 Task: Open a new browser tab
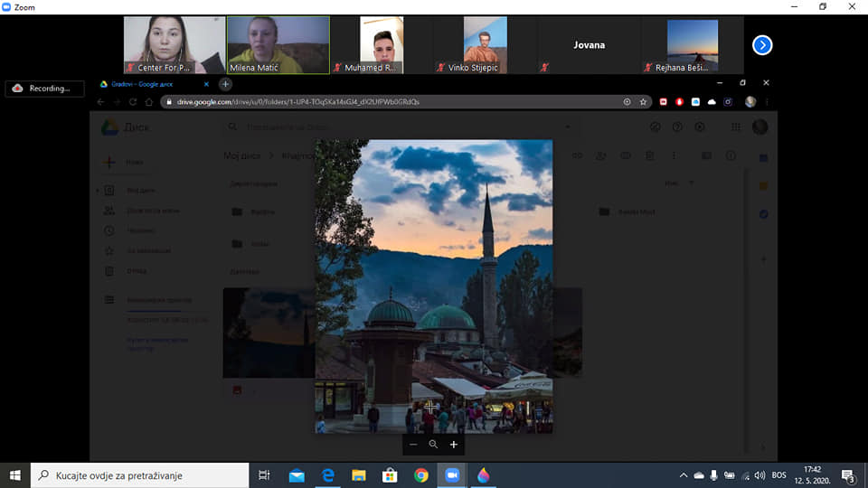pyautogui.click(x=225, y=84)
